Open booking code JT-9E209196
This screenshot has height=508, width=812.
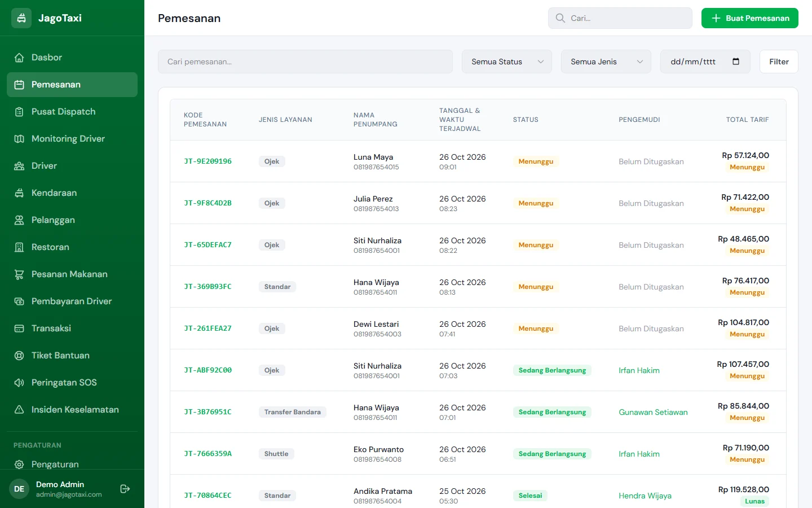[208, 161]
